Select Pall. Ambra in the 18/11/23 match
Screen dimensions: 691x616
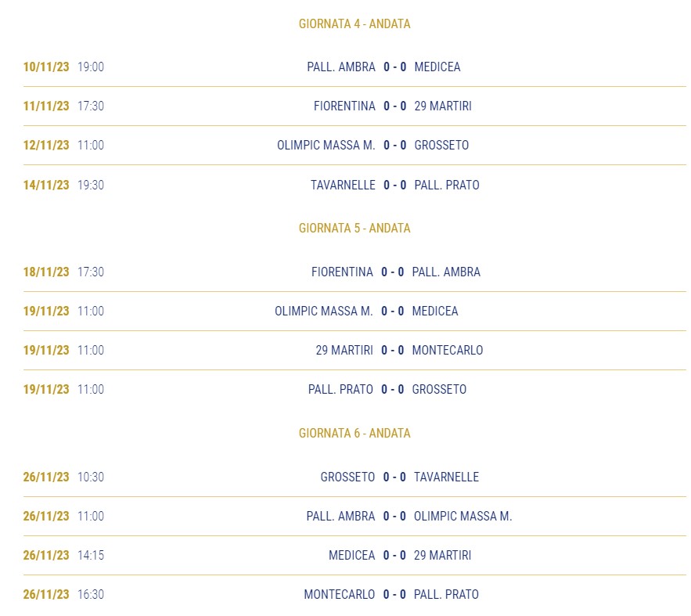446,272
